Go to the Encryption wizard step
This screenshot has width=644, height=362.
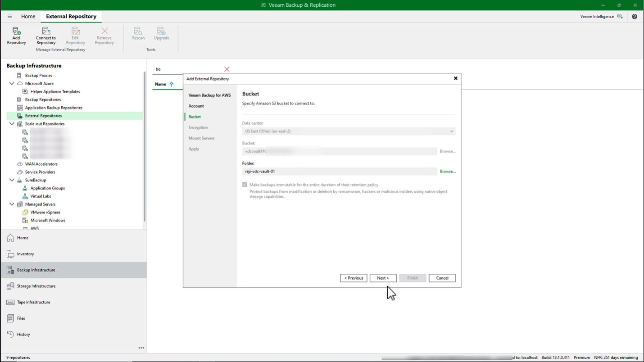198,127
